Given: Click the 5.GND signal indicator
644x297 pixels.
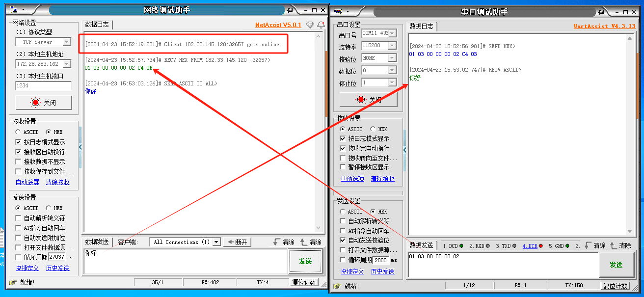Looking at the screenshot, I should pyautogui.click(x=567, y=246).
